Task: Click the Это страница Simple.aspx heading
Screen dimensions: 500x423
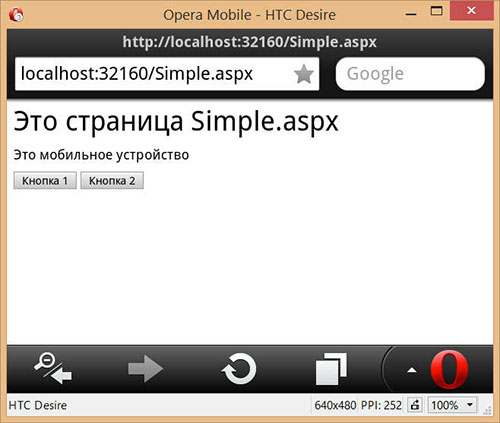Action: (176, 122)
